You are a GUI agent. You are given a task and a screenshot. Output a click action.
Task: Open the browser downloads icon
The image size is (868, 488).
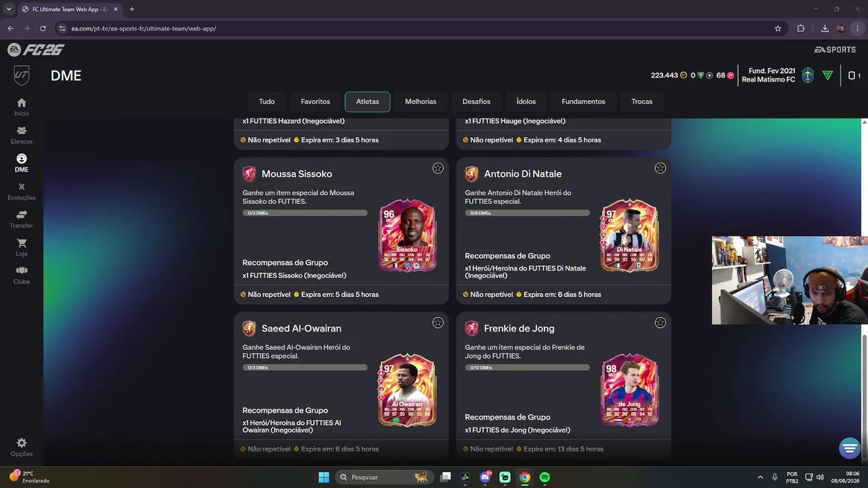[x=825, y=28]
